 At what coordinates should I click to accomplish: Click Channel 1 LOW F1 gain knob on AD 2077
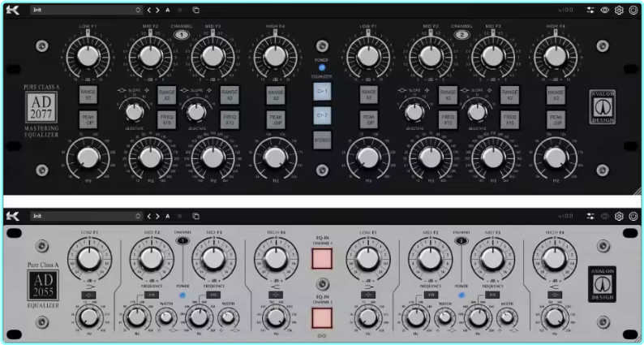coord(88,56)
